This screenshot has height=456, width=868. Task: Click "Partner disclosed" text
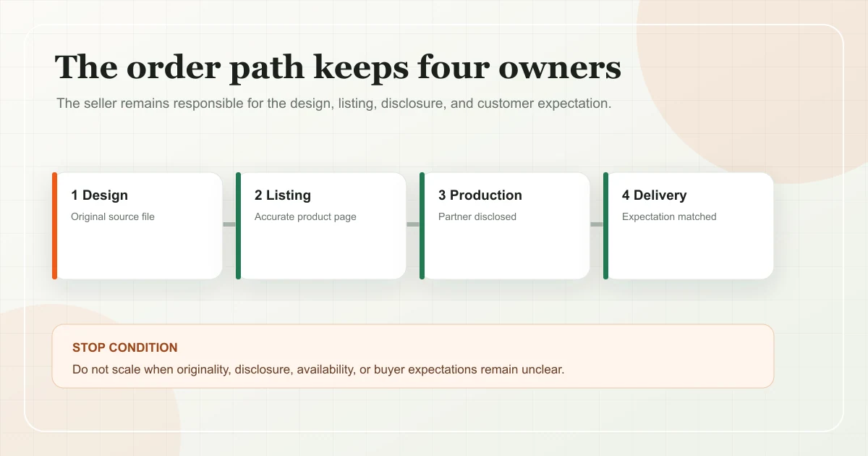pyautogui.click(x=477, y=216)
